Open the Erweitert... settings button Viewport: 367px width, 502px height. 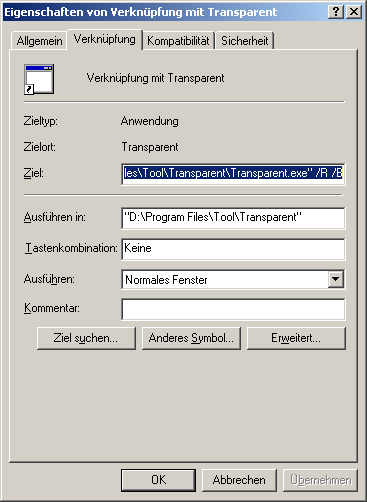[x=296, y=338]
